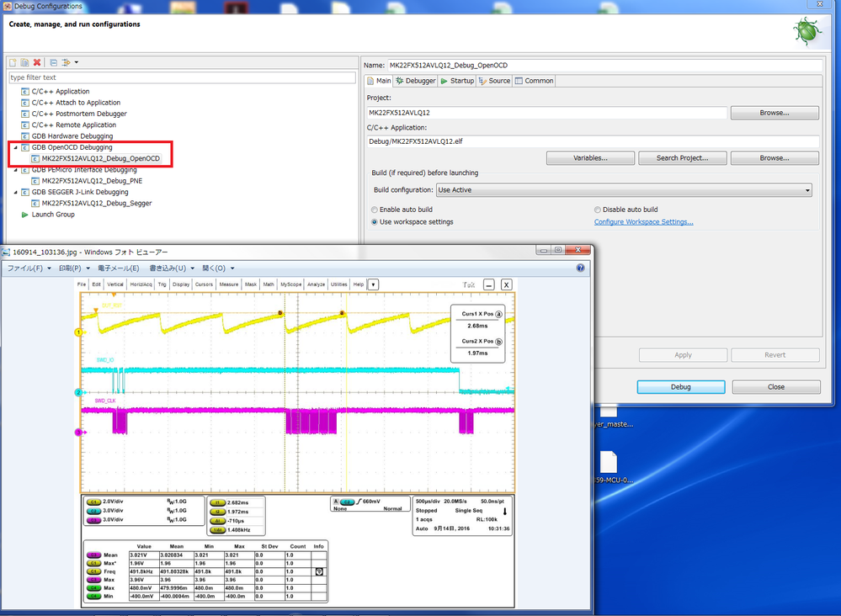This screenshot has height=616, width=841.
Task: Click the magenta C3 channel badge
Action: point(93,520)
